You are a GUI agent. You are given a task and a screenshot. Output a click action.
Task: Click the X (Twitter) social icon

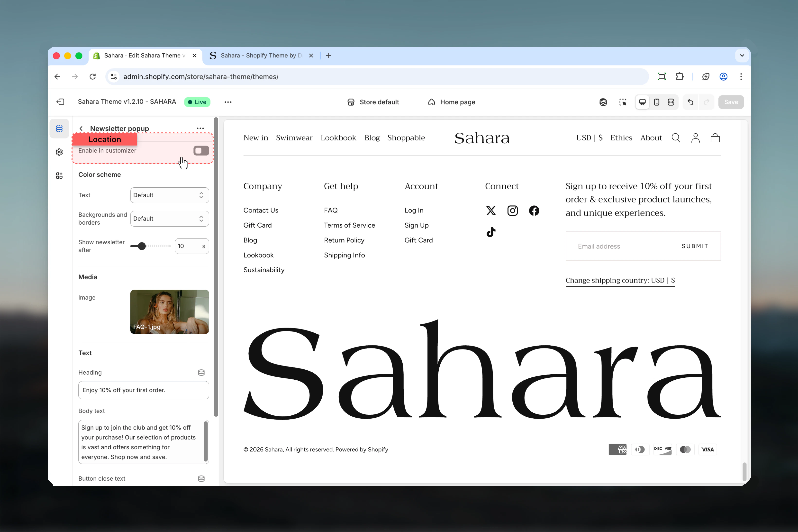point(491,211)
